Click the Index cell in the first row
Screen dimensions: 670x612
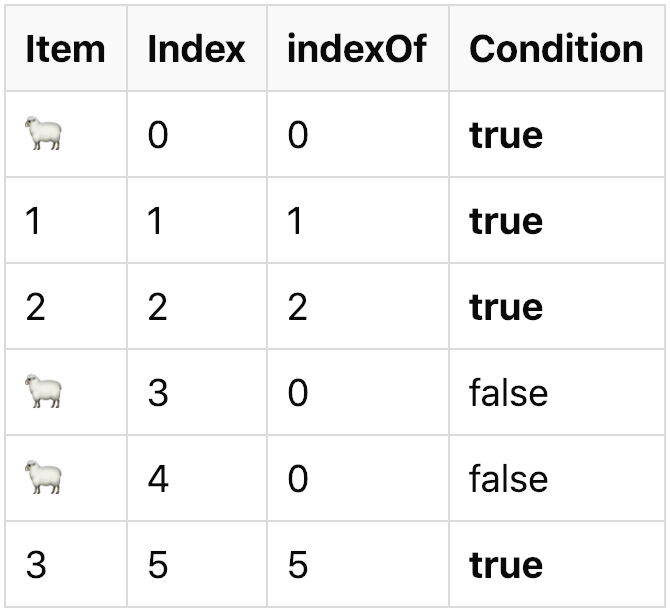click(x=158, y=135)
